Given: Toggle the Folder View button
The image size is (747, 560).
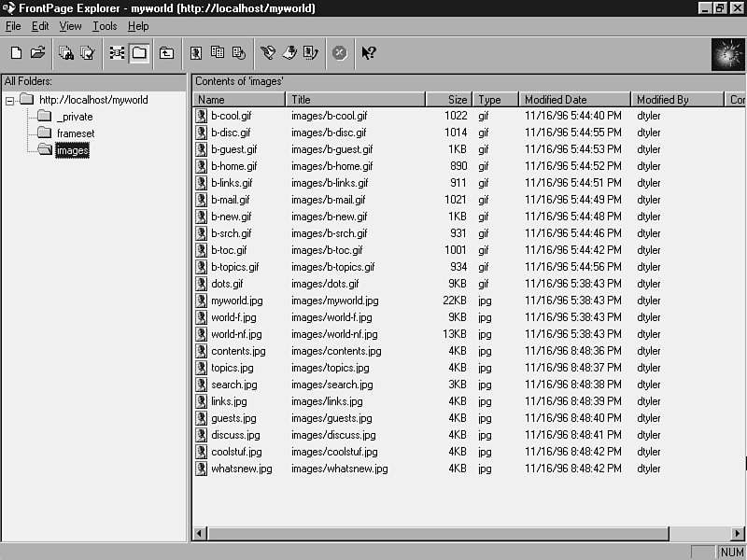Looking at the screenshot, I should 139,53.
